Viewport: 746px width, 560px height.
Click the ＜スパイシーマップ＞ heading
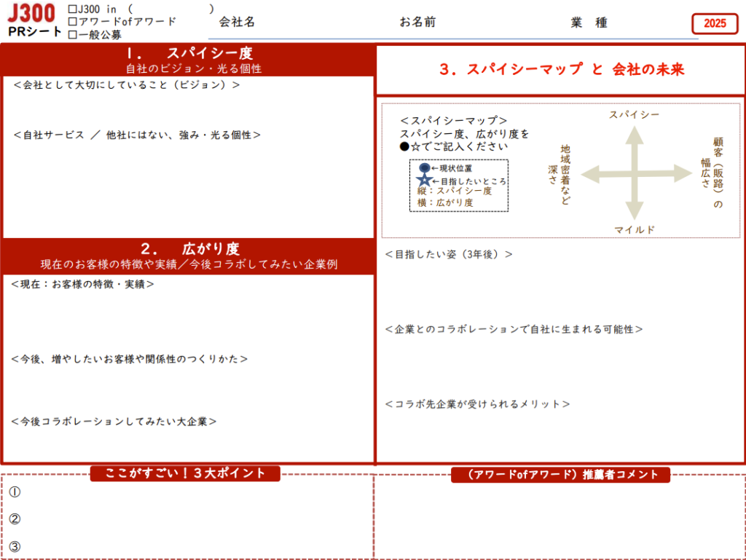[x=453, y=120]
